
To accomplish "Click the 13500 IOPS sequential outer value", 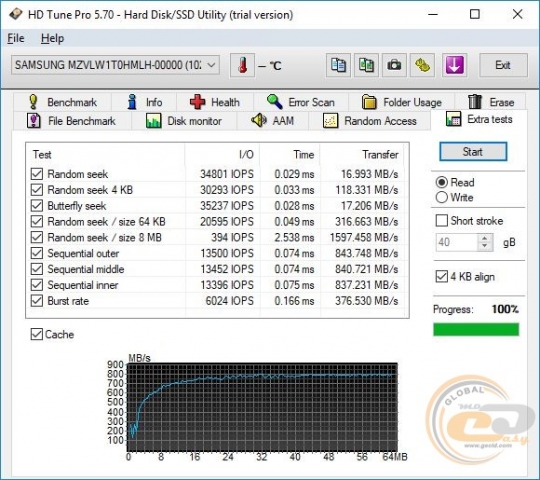I will point(227,253).
